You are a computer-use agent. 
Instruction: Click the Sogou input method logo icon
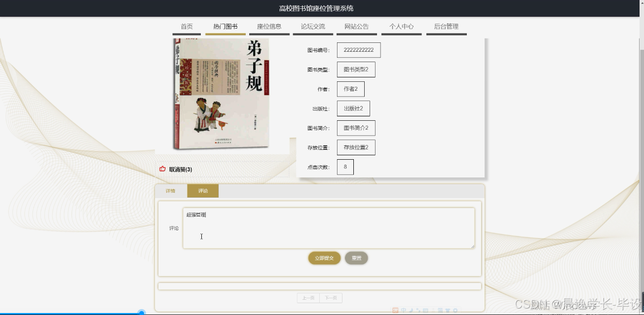(x=395, y=311)
